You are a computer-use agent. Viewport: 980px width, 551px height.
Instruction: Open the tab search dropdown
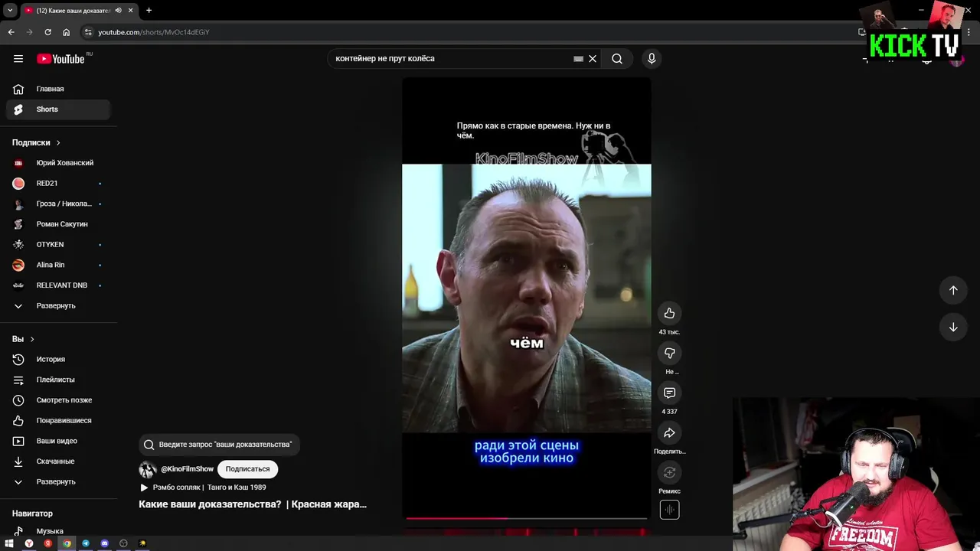point(10,11)
